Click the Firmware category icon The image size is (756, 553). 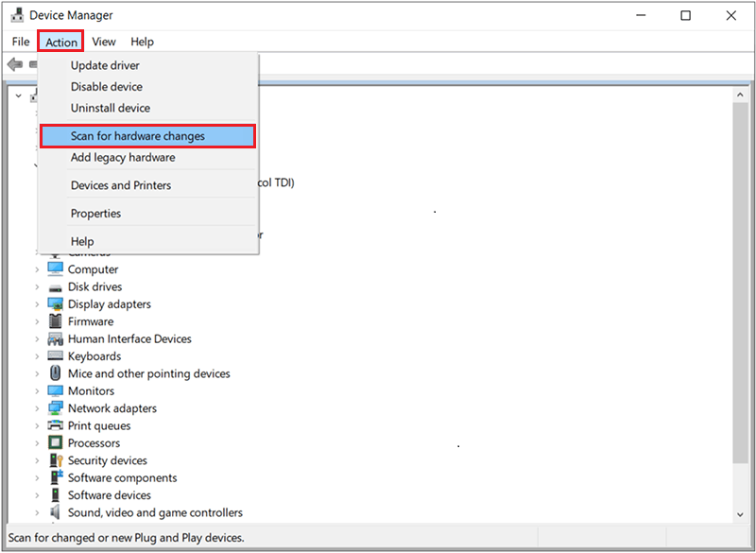point(54,320)
